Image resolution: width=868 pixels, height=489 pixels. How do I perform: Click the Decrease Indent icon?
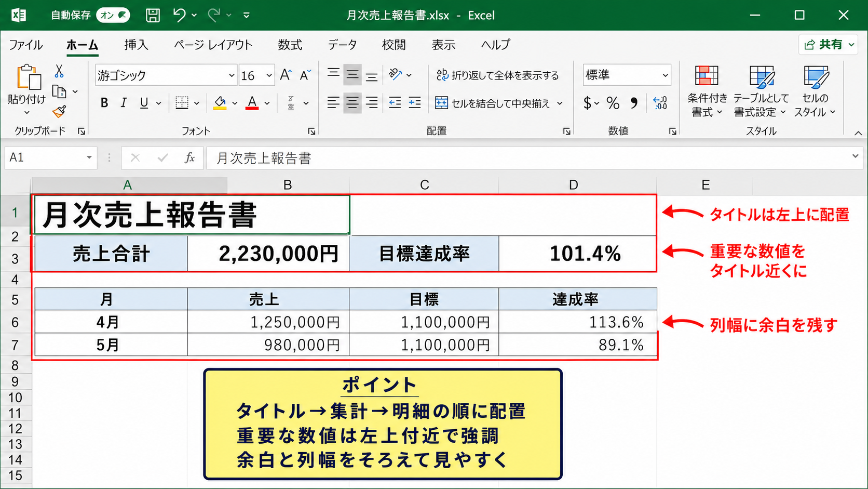pos(395,103)
